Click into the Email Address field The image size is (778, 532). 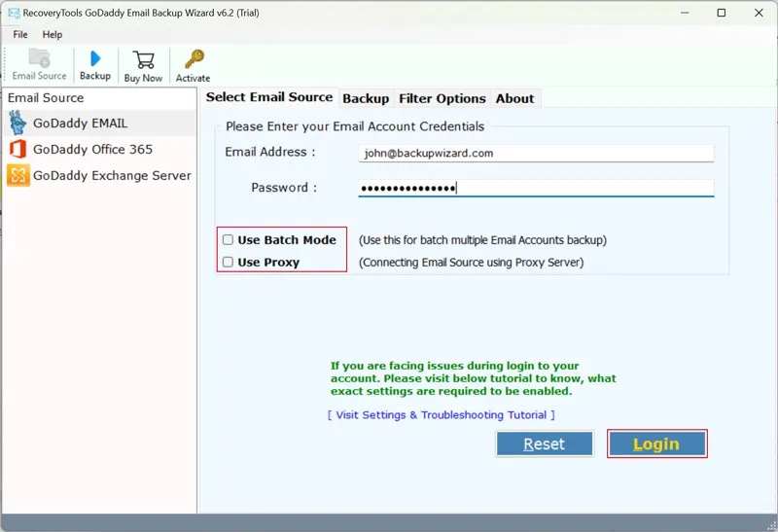[x=536, y=153]
